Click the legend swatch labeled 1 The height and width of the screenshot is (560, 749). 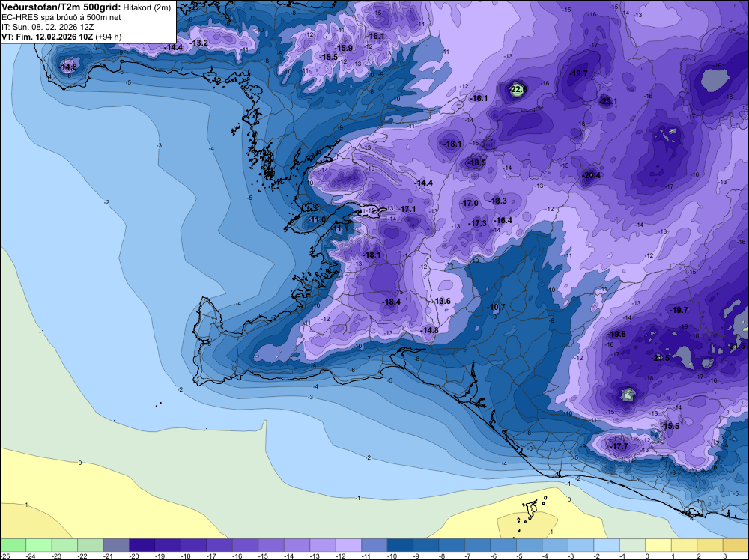pos(684,545)
